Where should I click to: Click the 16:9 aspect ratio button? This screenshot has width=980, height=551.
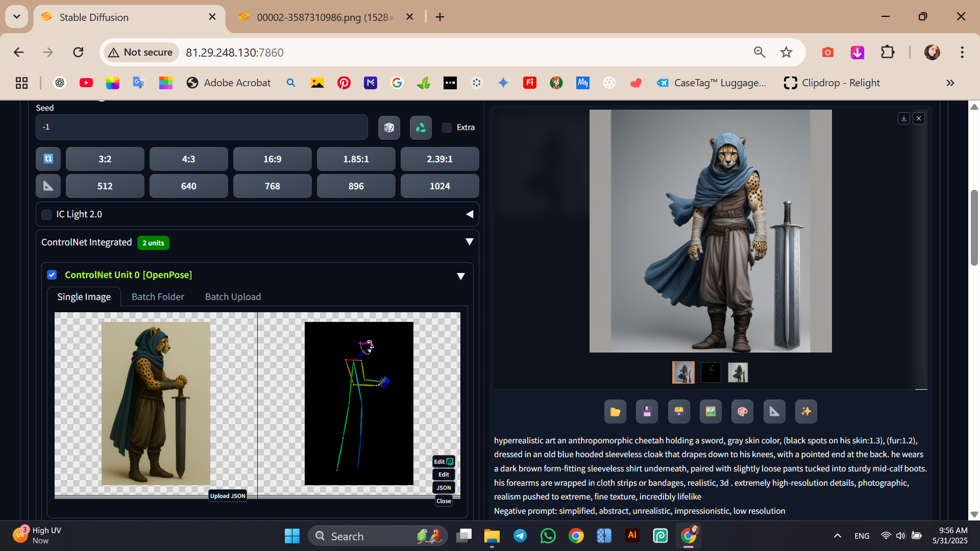point(272,159)
